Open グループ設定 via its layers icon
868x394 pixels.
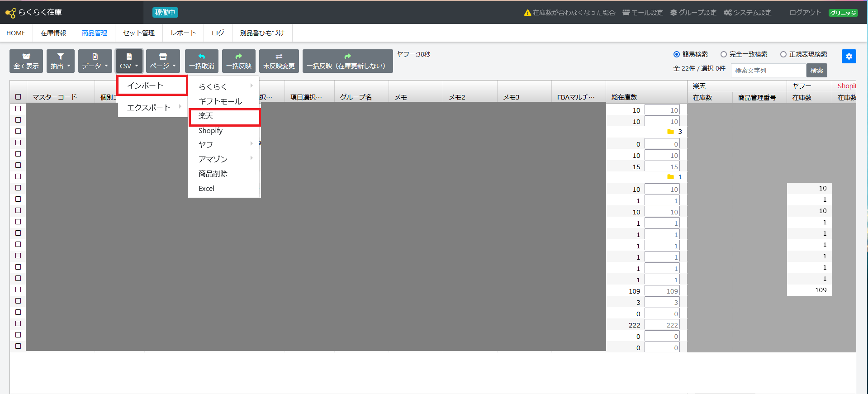pos(674,13)
